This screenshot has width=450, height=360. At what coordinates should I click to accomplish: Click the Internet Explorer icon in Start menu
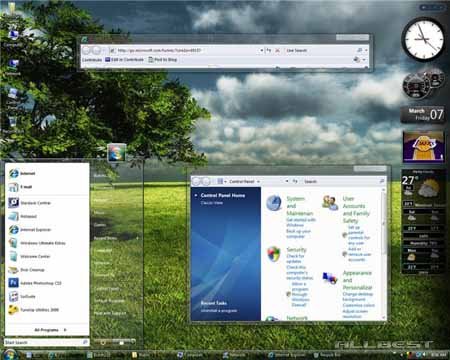click(14, 230)
